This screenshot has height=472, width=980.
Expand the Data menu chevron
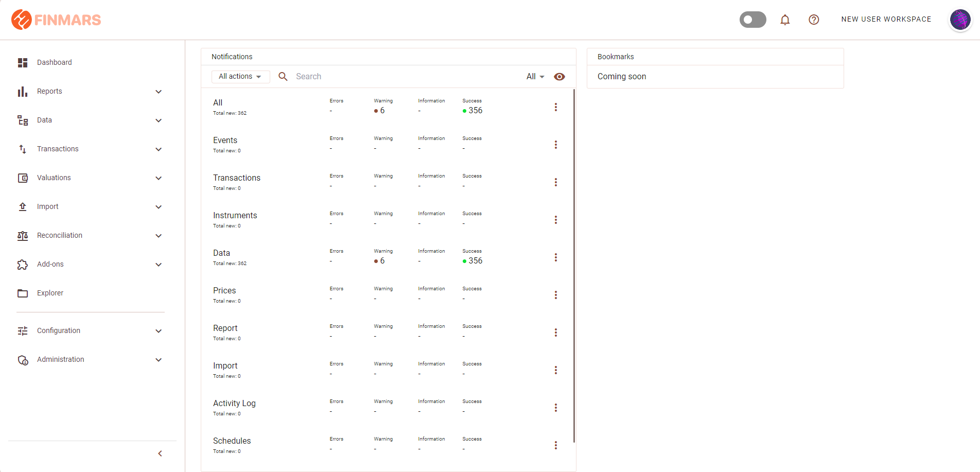(x=159, y=120)
